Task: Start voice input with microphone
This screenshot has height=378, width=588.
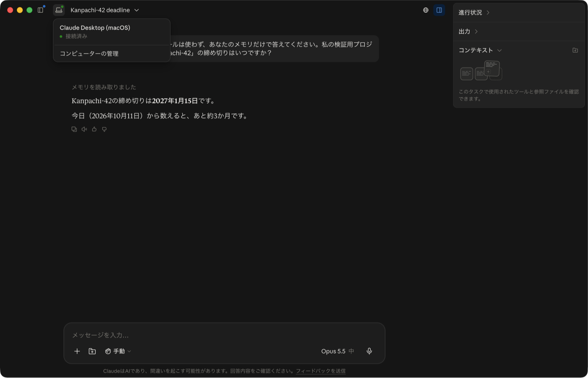Action: 369,351
